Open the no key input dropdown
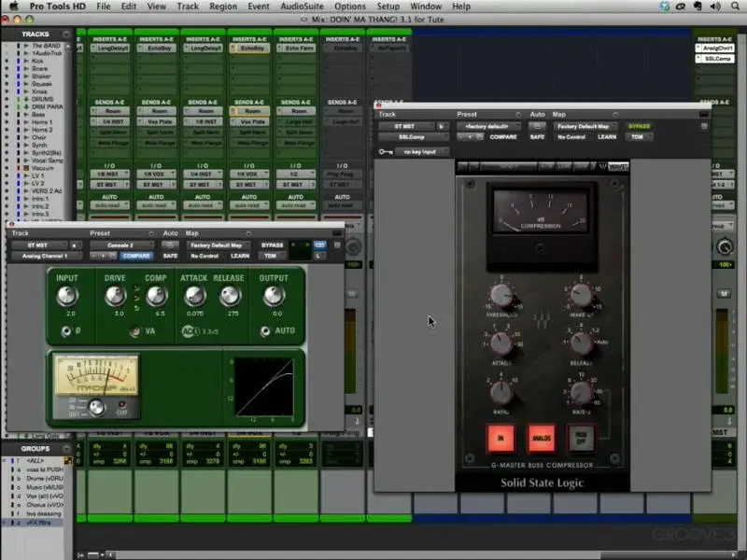Viewport: 747px width, 560px height. click(x=422, y=152)
